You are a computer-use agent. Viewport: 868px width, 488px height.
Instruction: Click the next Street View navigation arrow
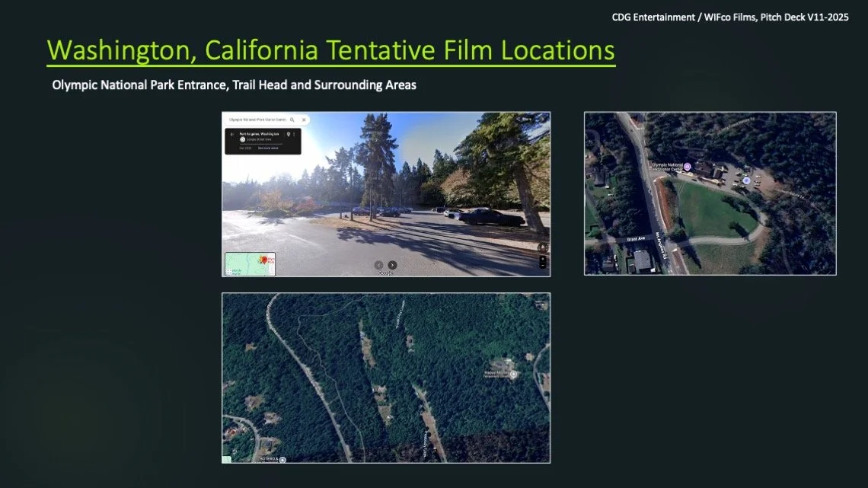pos(392,265)
